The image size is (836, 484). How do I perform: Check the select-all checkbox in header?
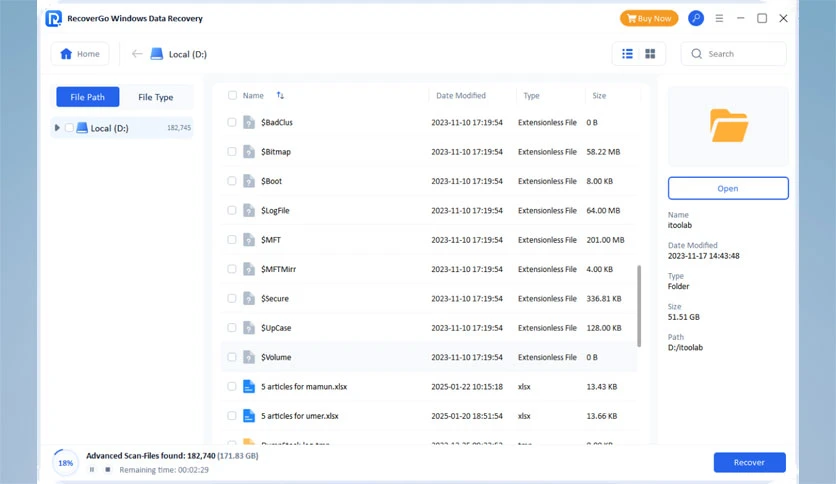pos(232,95)
